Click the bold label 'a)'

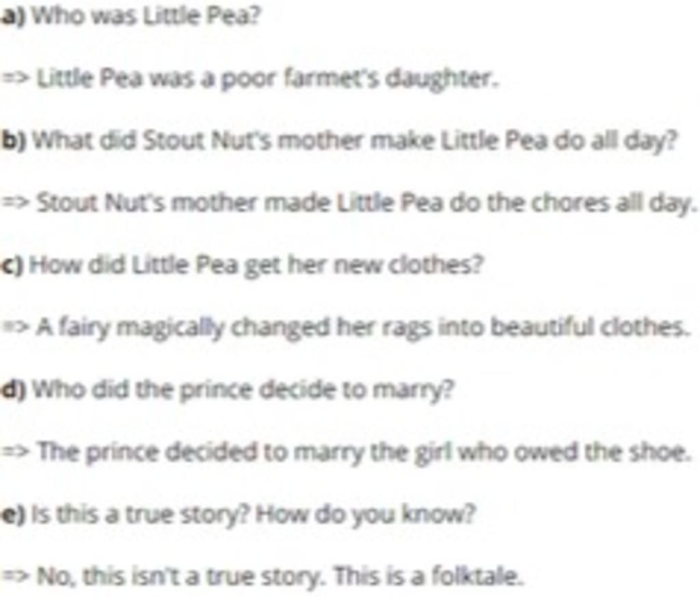pyautogui.click(x=14, y=17)
